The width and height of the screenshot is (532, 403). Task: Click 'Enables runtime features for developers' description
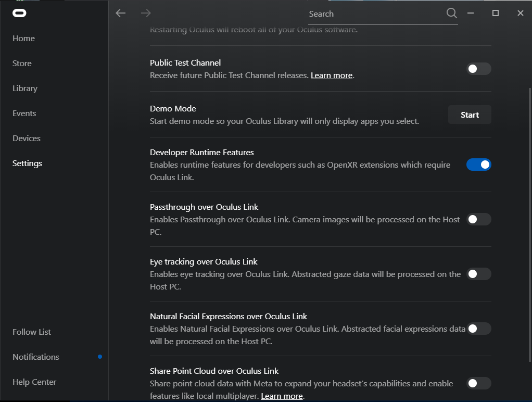click(300, 171)
